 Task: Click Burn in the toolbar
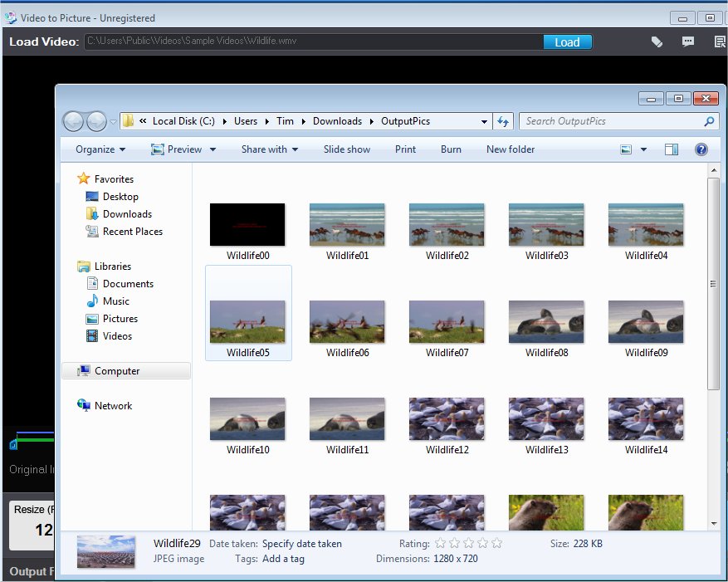coord(451,149)
